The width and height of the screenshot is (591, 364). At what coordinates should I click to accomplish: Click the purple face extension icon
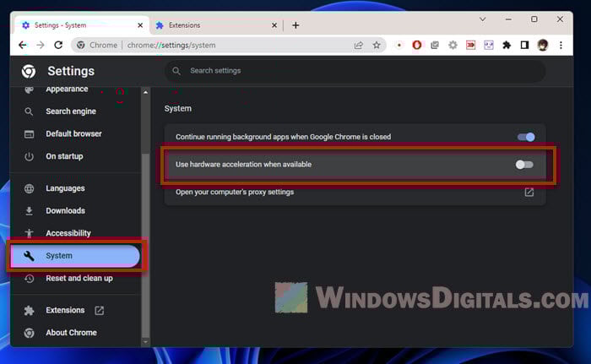489,46
